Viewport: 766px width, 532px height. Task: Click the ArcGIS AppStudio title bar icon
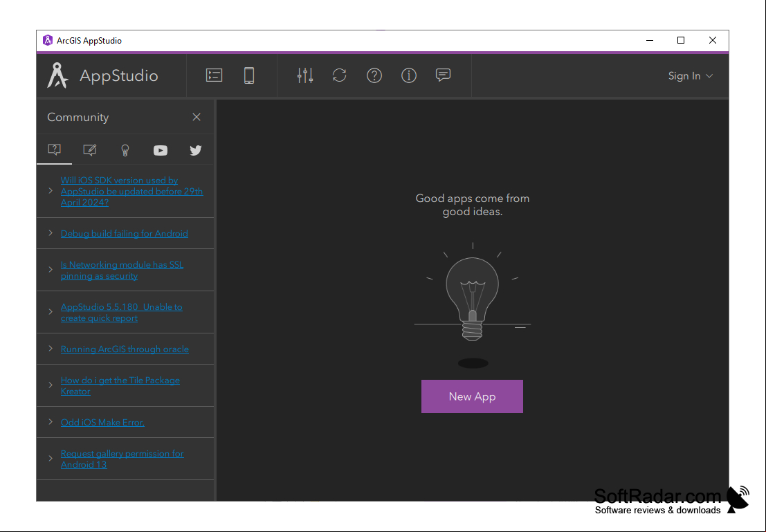point(47,41)
